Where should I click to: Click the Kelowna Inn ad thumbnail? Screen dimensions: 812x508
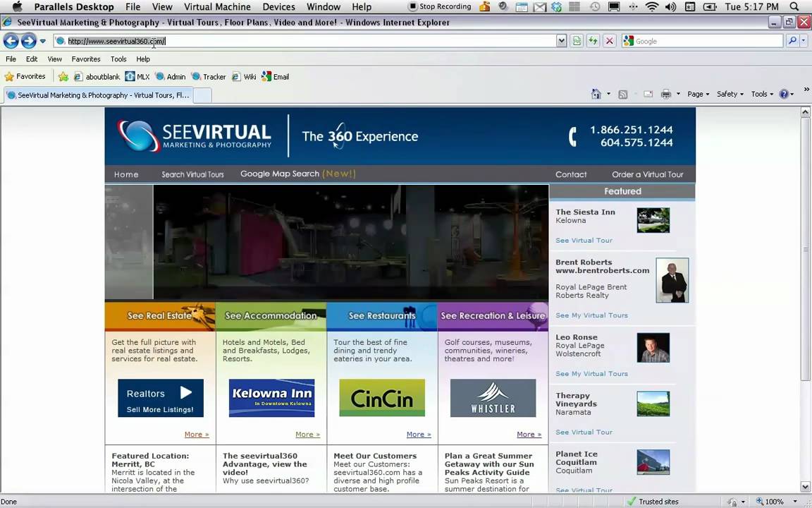271,398
